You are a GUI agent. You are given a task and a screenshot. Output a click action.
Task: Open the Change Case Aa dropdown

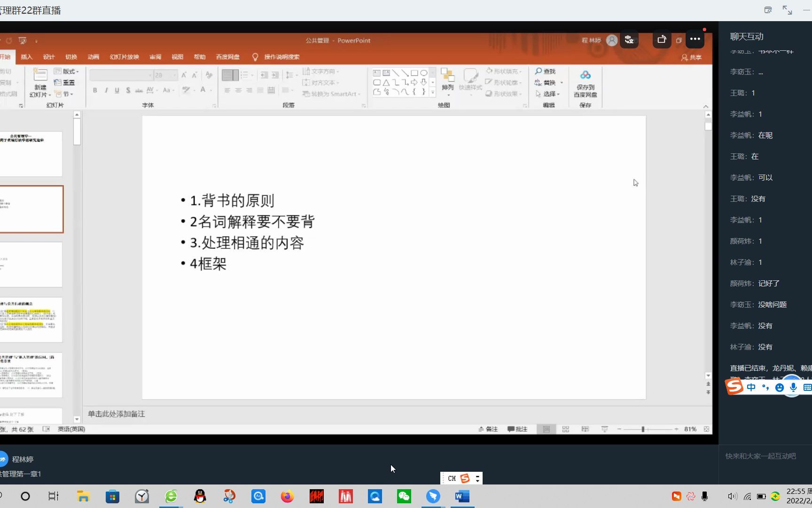click(x=168, y=90)
